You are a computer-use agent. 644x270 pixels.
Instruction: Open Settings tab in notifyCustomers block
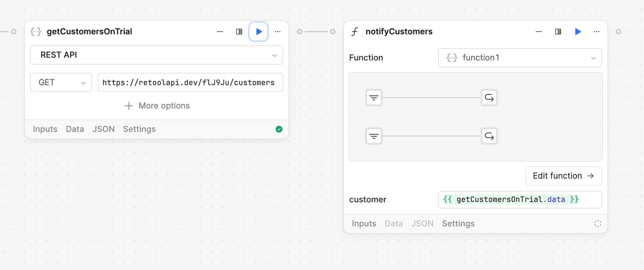[x=458, y=224]
